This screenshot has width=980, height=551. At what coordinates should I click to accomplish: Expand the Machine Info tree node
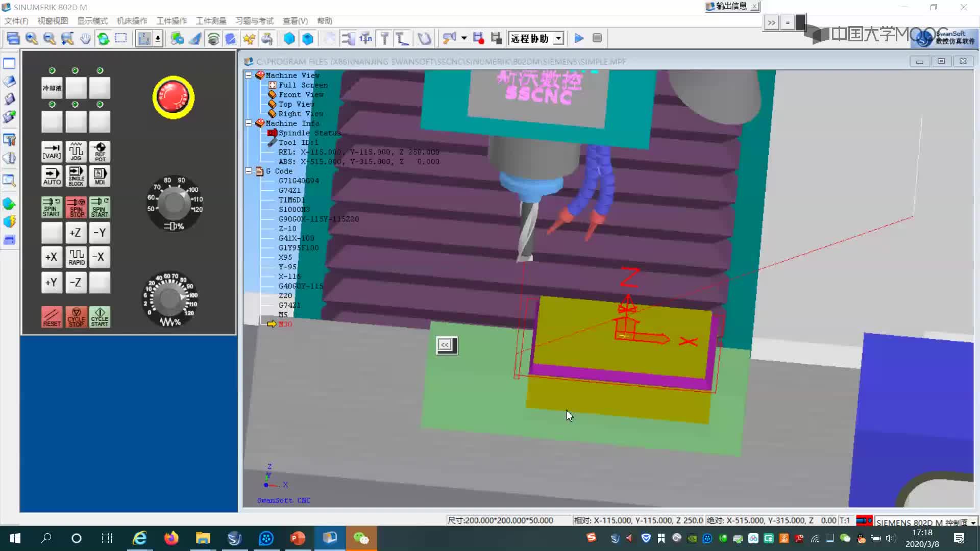(x=249, y=123)
